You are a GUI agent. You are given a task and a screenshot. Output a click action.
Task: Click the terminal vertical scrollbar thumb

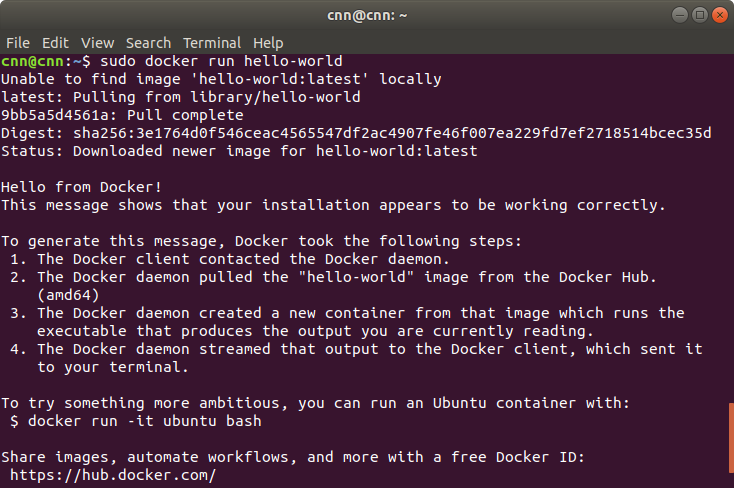(x=731, y=438)
